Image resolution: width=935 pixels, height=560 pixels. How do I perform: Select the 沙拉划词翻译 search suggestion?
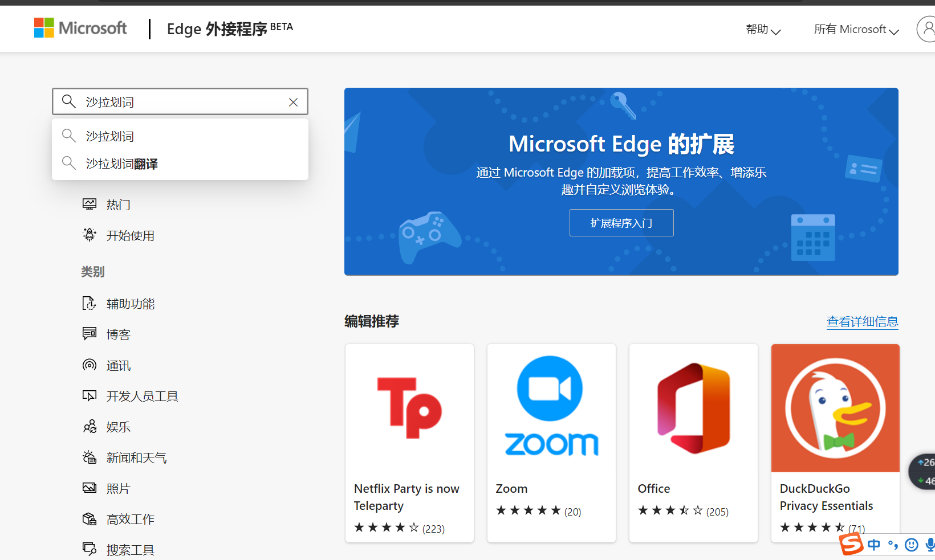(x=180, y=163)
